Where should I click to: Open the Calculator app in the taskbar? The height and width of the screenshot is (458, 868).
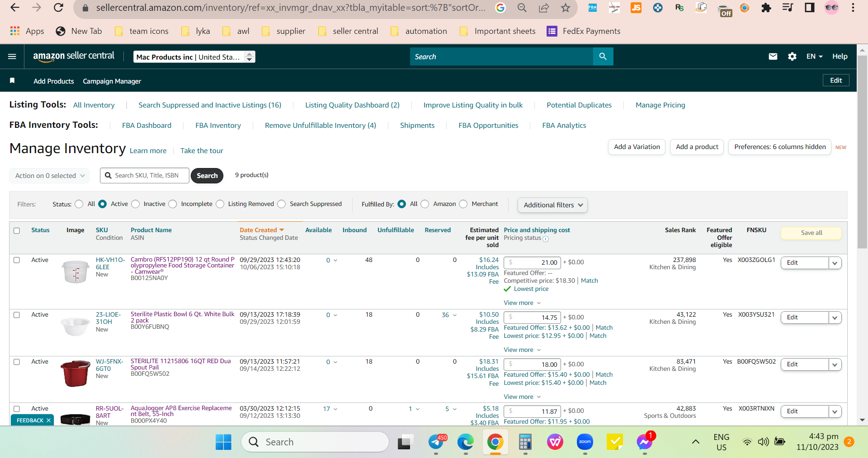[x=525, y=442]
